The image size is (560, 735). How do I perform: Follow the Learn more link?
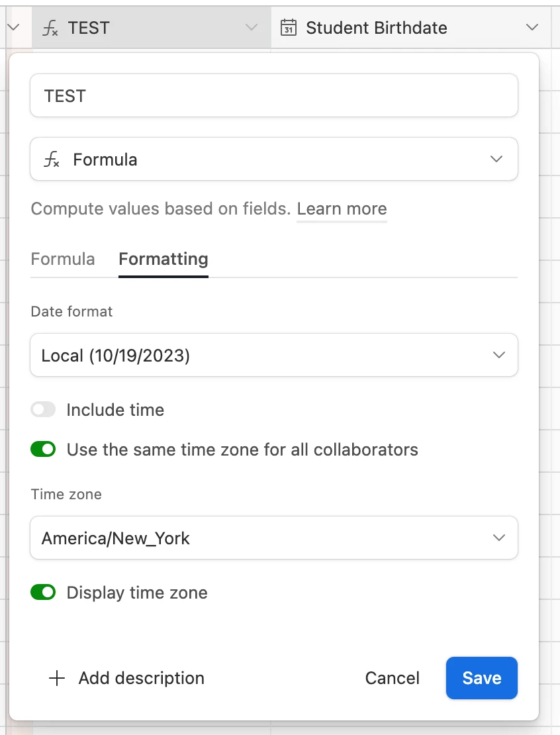(342, 209)
